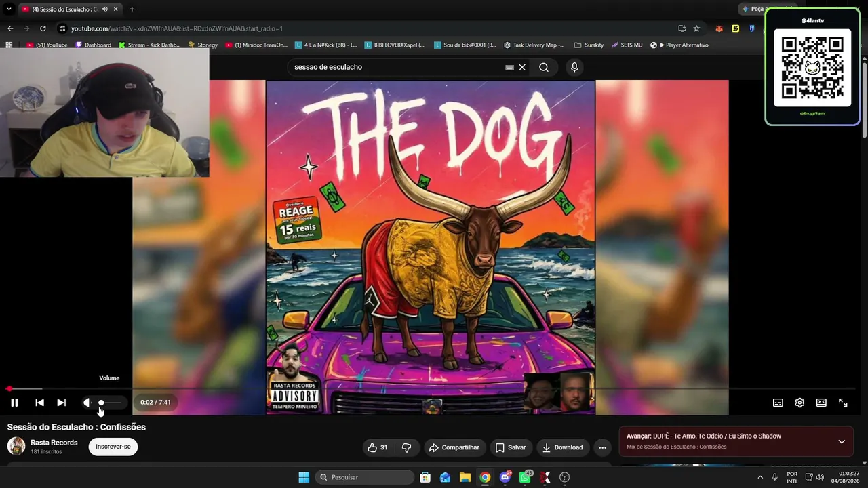Open the POR INTL keyboard language switcher
This screenshot has height=488, width=868.
coord(792,477)
